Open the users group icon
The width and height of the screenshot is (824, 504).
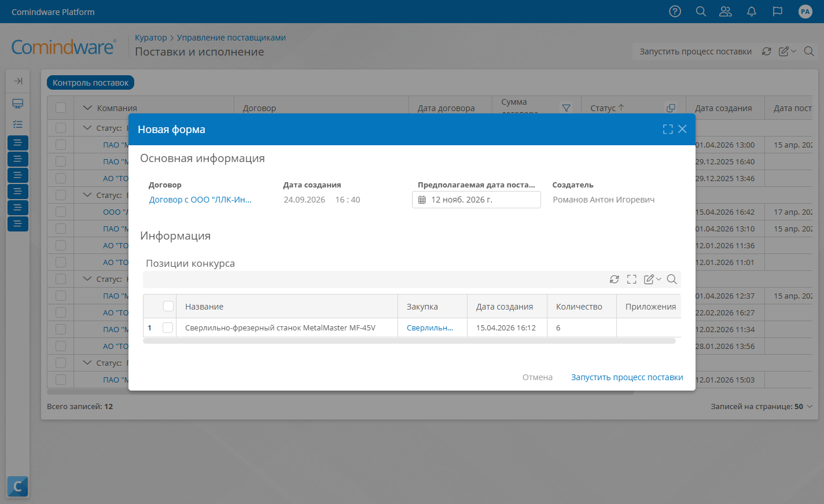coord(726,12)
